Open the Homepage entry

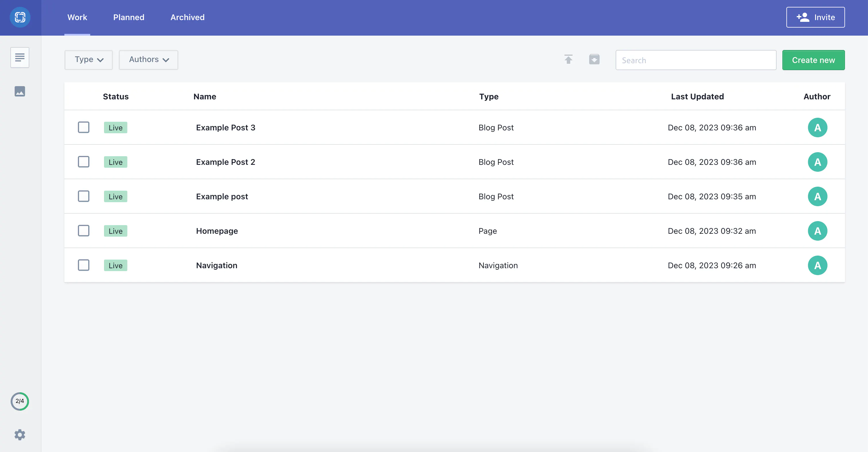coord(217,231)
